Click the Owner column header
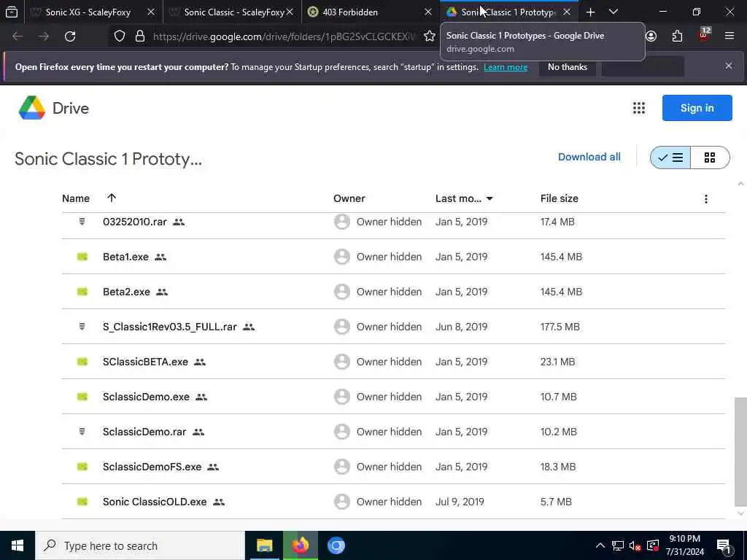 click(349, 198)
